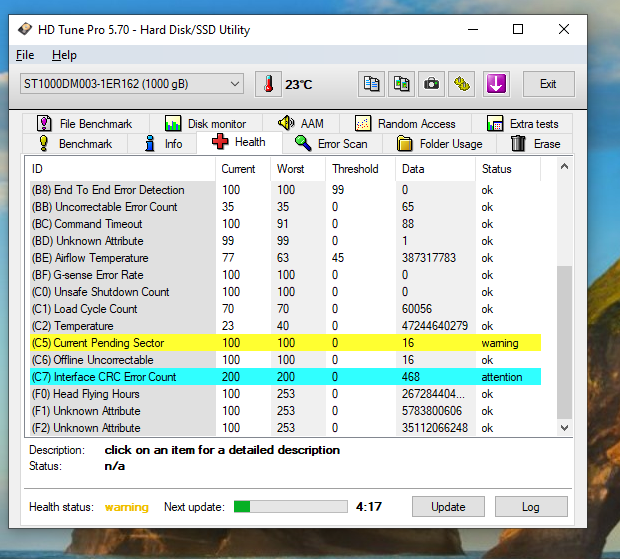Click the Next update progress bar
The width and height of the screenshot is (620, 559).
[291, 506]
